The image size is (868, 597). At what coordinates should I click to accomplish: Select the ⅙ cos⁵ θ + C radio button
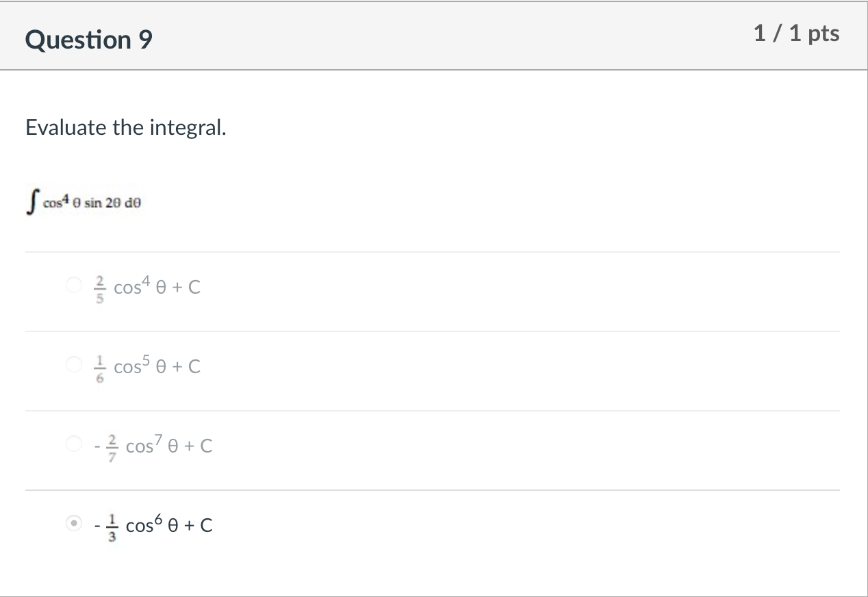(x=73, y=364)
